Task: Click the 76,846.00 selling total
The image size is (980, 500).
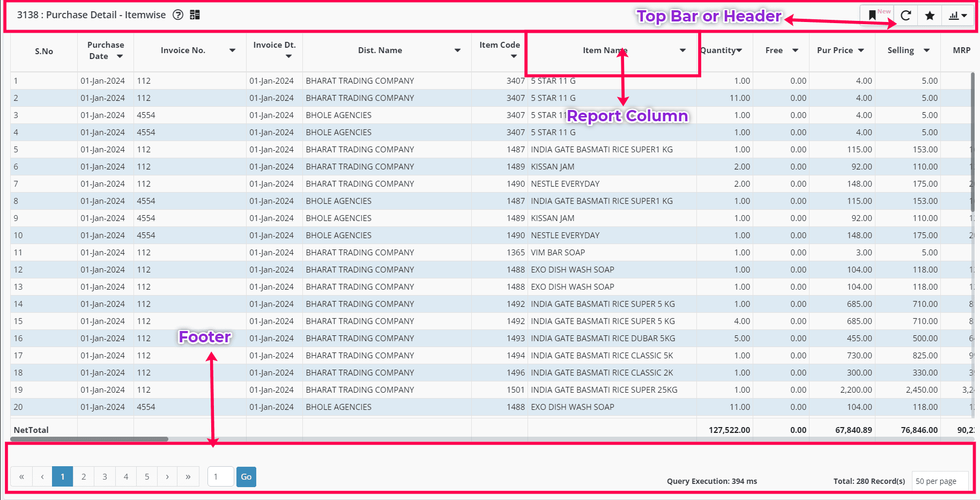Action: point(919,430)
